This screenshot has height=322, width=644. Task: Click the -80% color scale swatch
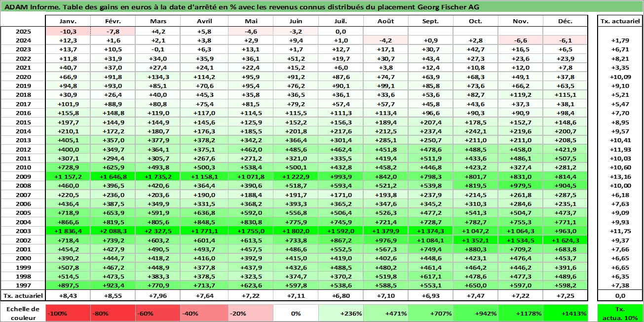(x=113, y=314)
